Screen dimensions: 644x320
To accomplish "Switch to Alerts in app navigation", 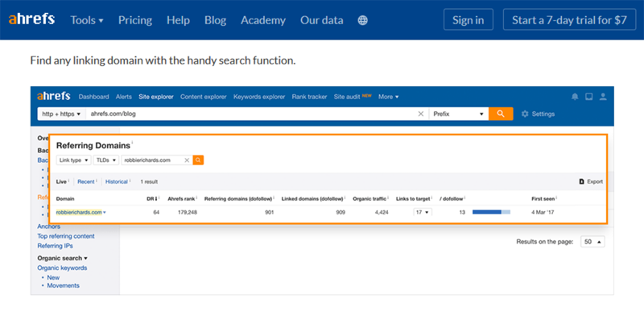I will click(124, 97).
